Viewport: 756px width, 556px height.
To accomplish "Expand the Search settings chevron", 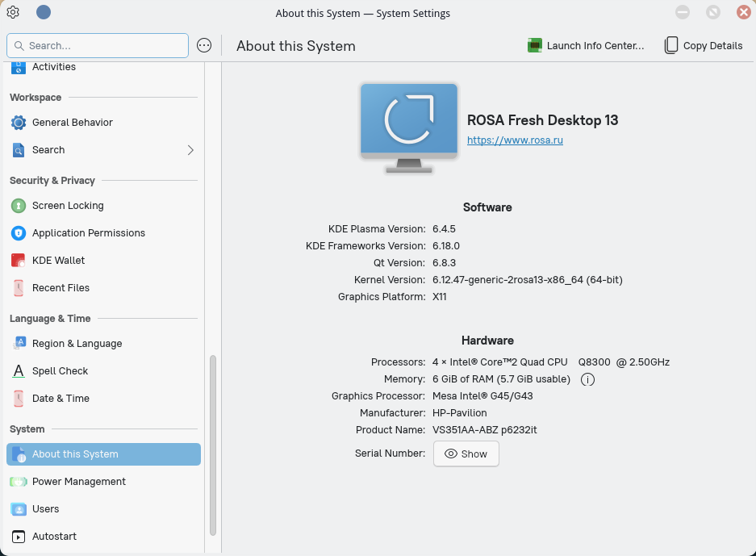I will pos(190,150).
